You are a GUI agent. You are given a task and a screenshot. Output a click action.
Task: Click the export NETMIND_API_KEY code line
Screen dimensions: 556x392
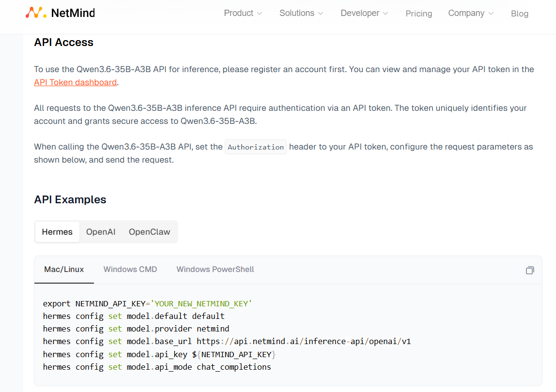[148, 304]
